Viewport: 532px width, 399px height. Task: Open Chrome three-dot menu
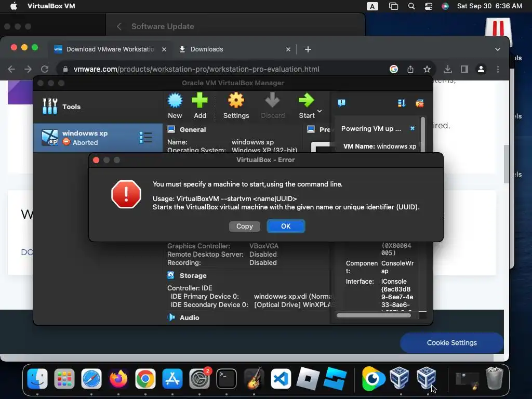click(x=498, y=69)
